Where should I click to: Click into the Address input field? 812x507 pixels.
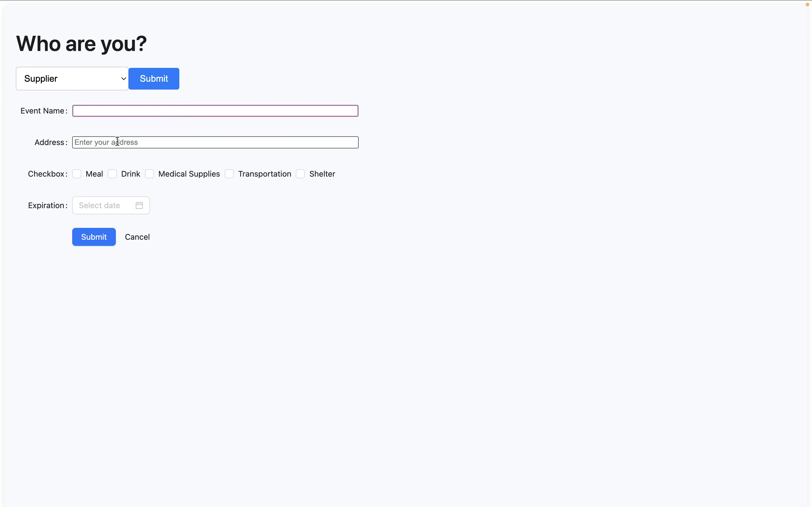[215, 143]
